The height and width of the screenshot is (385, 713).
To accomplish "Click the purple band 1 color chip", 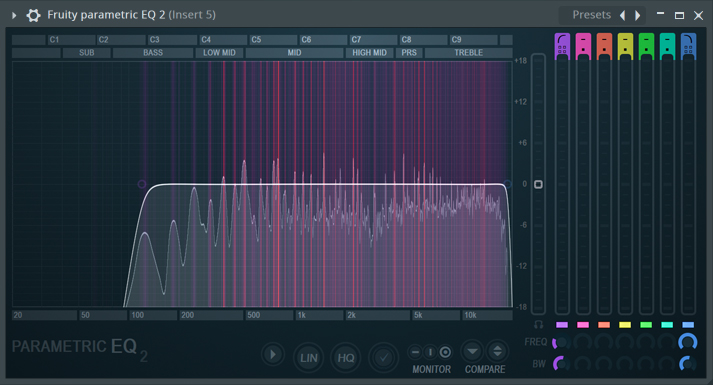I will 562,325.
